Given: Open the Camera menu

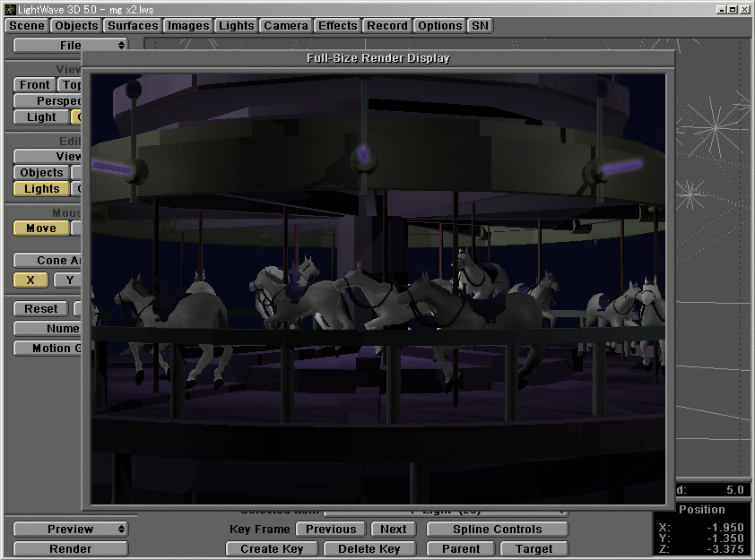Looking at the screenshot, I should coord(285,25).
